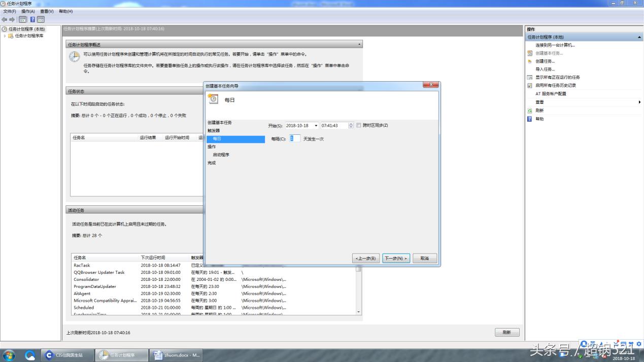Click the 显示所有正在运行的任务 icon
Screen dimensions: 644x362
click(530, 78)
